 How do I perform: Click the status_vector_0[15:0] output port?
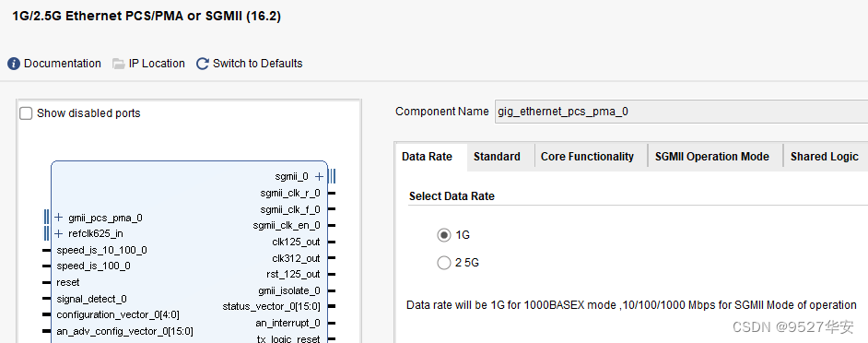tap(271, 306)
